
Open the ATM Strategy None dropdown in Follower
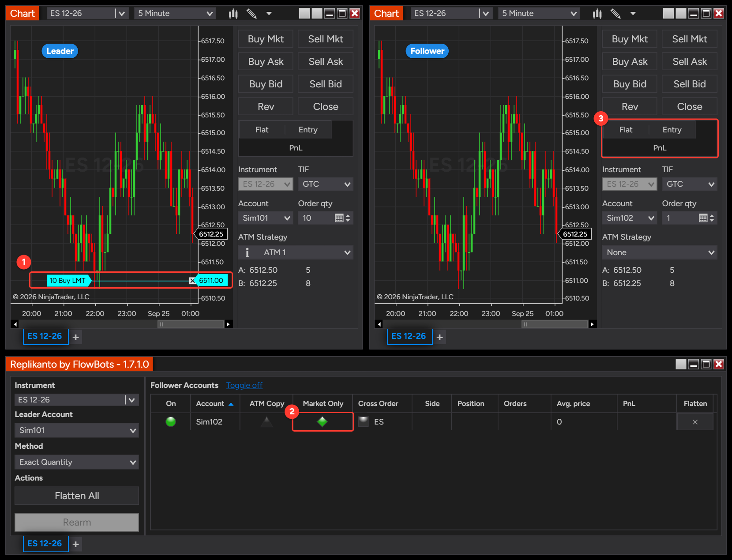(x=660, y=252)
